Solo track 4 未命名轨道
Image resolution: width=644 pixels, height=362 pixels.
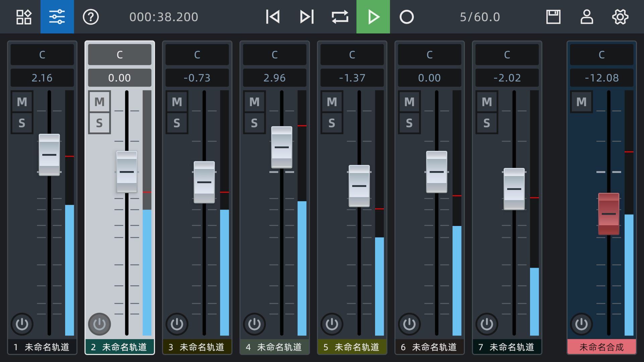pos(254,123)
